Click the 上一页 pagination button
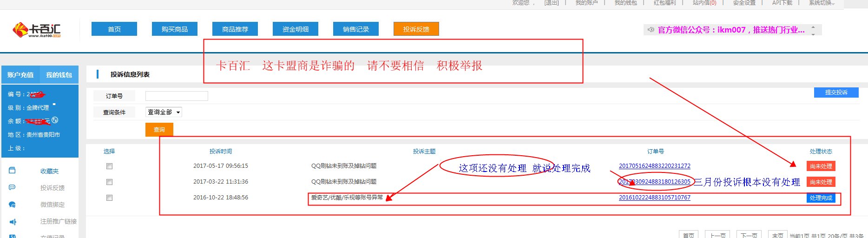This screenshot has width=868, height=238. tap(718, 235)
